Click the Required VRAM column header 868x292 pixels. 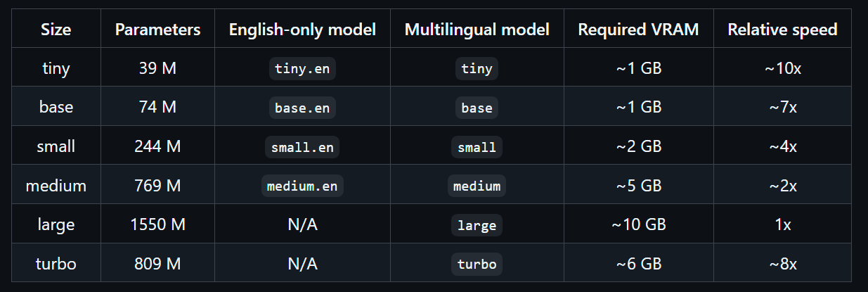[x=638, y=30]
